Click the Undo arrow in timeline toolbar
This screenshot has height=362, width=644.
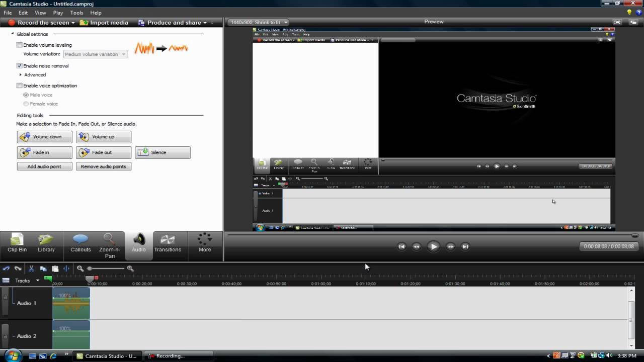click(x=6, y=268)
